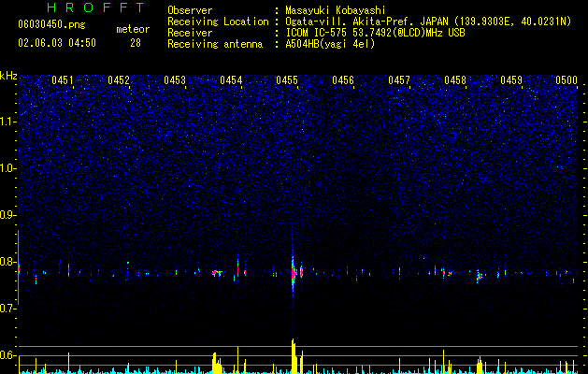This screenshot has width=588, height=374.
Task: Click the date stamp 02.06.03 04:50
Action: [x=57, y=43]
